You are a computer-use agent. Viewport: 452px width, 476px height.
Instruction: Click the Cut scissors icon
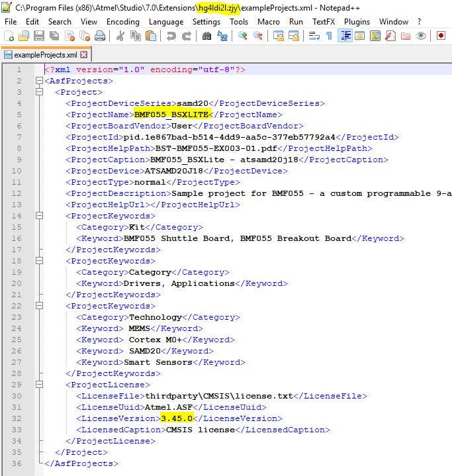pyautogui.click(x=120, y=36)
